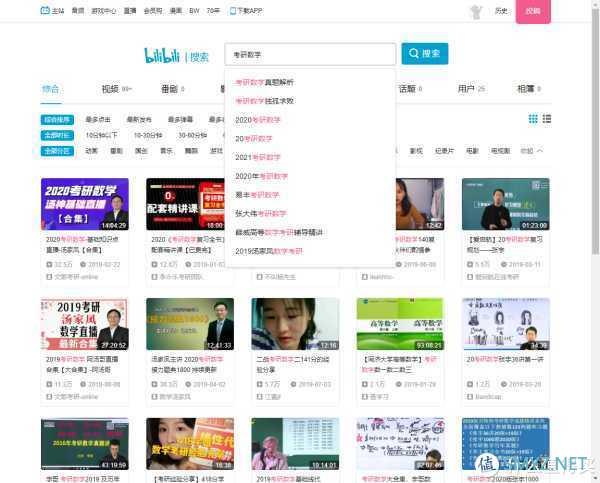Filter category to 电视剧
600x483 pixels.
(501, 151)
